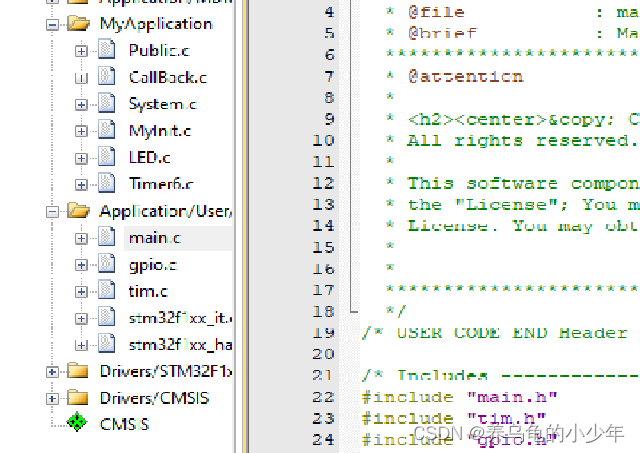The image size is (640, 453).
Task: Collapse the MyApplication folder
Action: coord(52,24)
